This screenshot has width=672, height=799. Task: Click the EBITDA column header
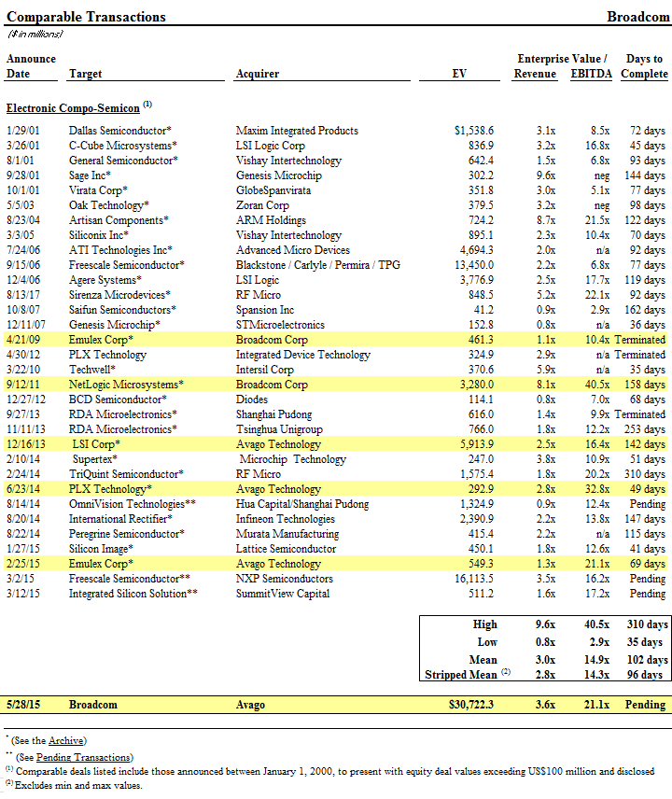(591, 74)
